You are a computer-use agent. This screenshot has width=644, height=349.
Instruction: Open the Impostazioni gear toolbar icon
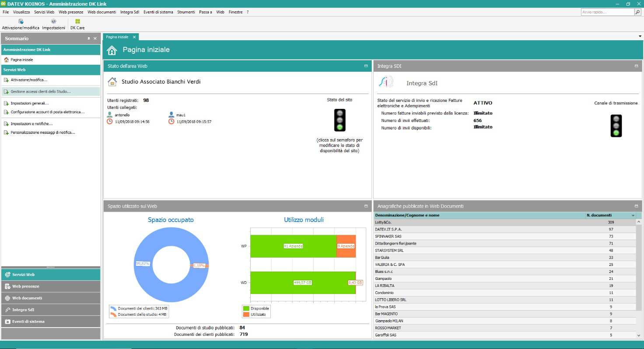point(54,21)
